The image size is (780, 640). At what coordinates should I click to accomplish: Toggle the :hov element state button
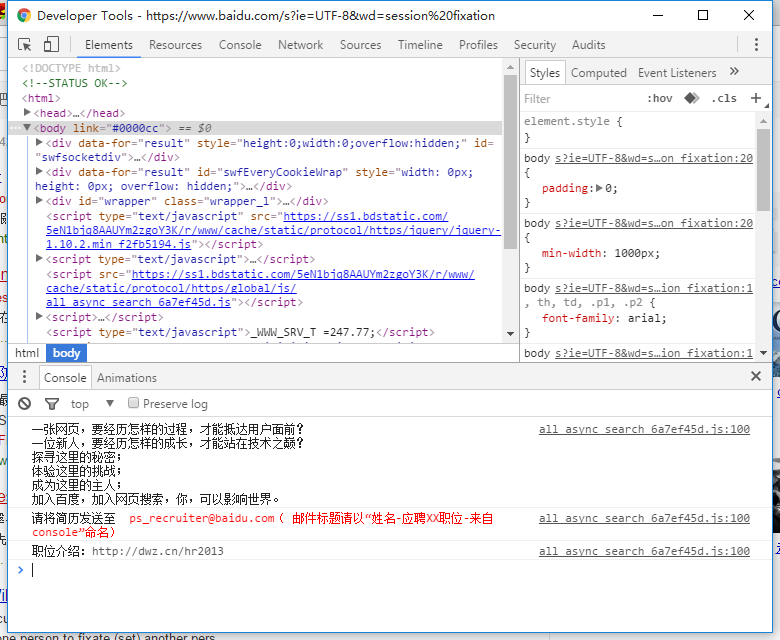660,98
